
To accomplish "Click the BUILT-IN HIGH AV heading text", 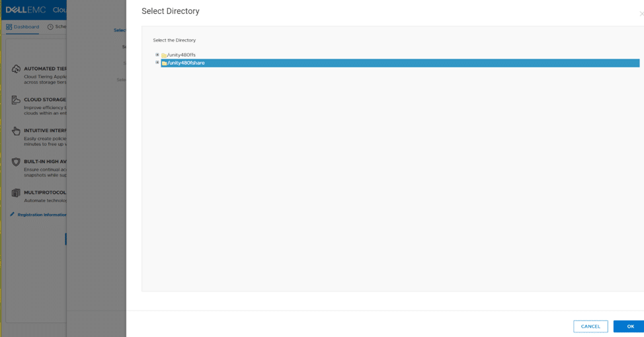I will 45,161.
